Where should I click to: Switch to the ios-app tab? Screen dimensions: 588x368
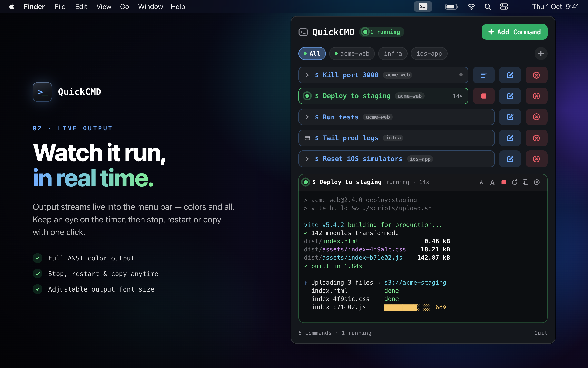tap(429, 54)
